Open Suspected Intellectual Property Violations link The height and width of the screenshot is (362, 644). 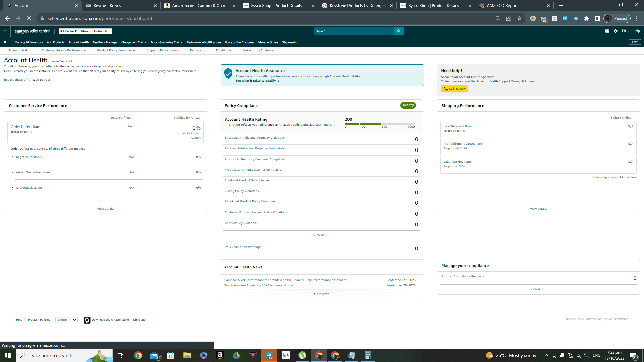255,138
